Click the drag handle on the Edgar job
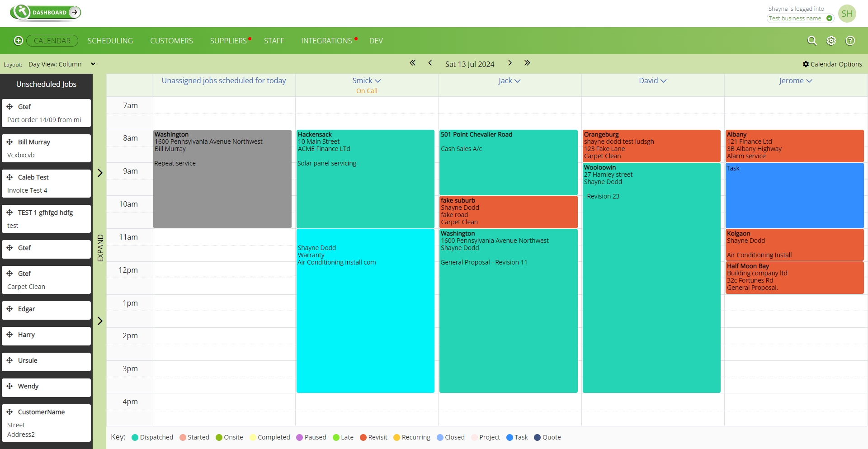 (10, 309)
